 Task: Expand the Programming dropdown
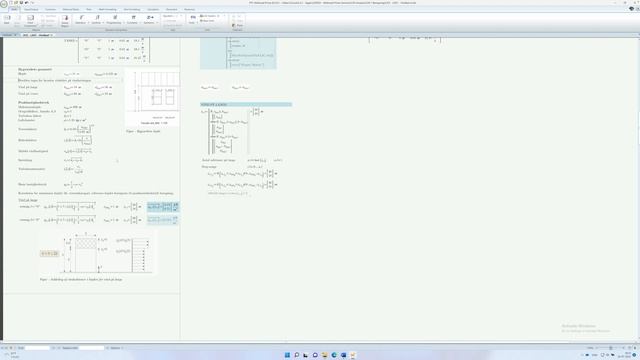(x=115, y=19)
